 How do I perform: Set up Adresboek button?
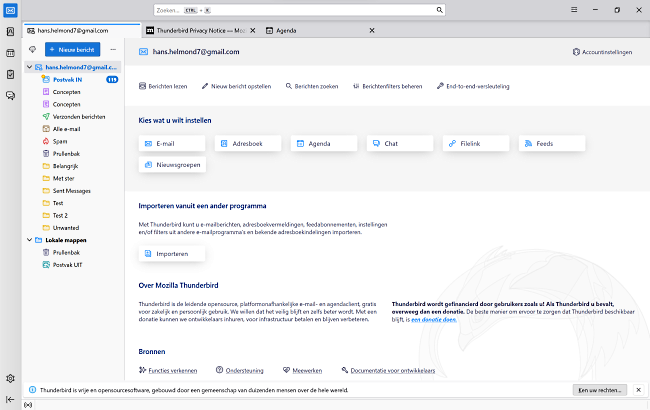click(248, 143)
